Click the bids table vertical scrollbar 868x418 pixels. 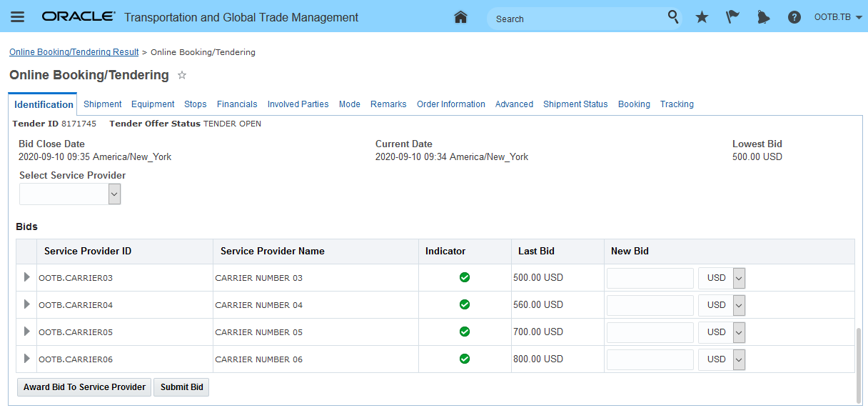857,364
